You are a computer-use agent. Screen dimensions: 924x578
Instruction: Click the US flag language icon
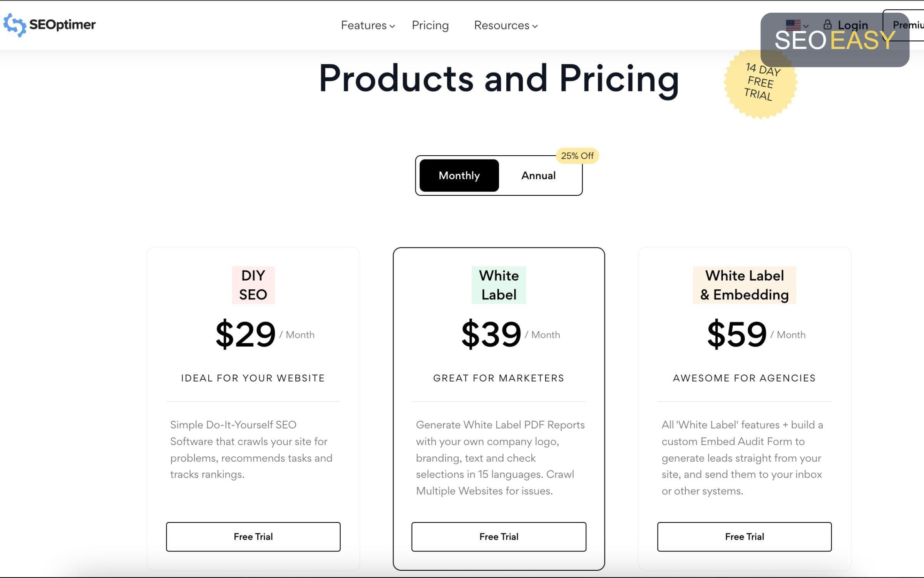[x=793, y=25]
